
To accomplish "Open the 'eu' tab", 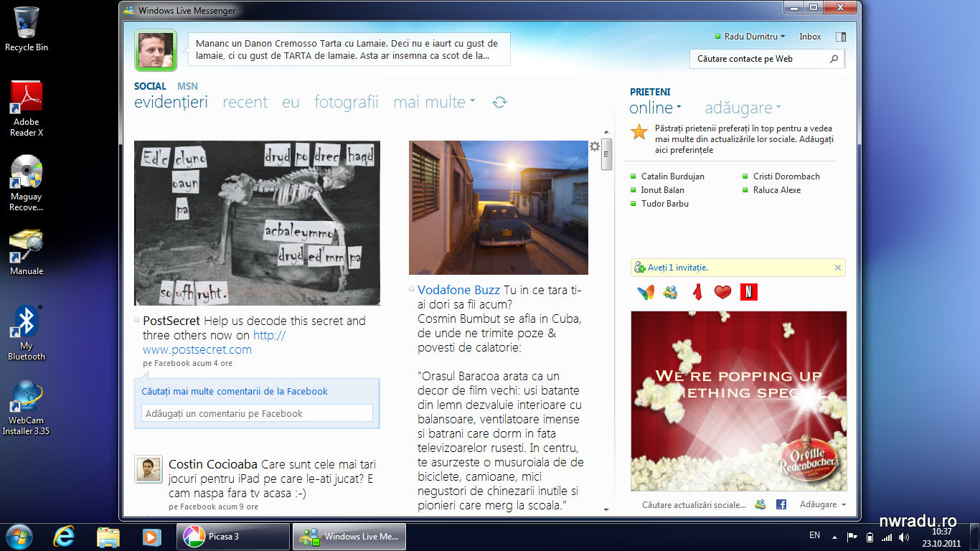I will (291, 103).
